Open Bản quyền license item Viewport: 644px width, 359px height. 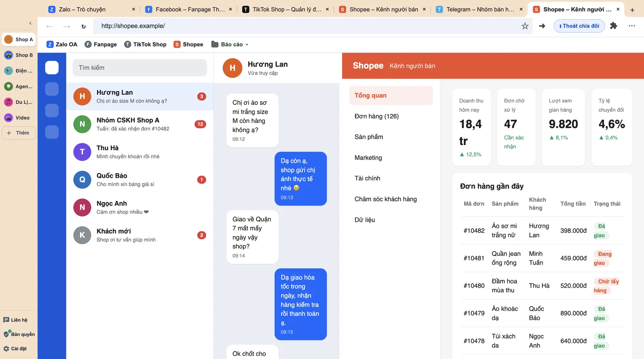click(x=19, y=334)
